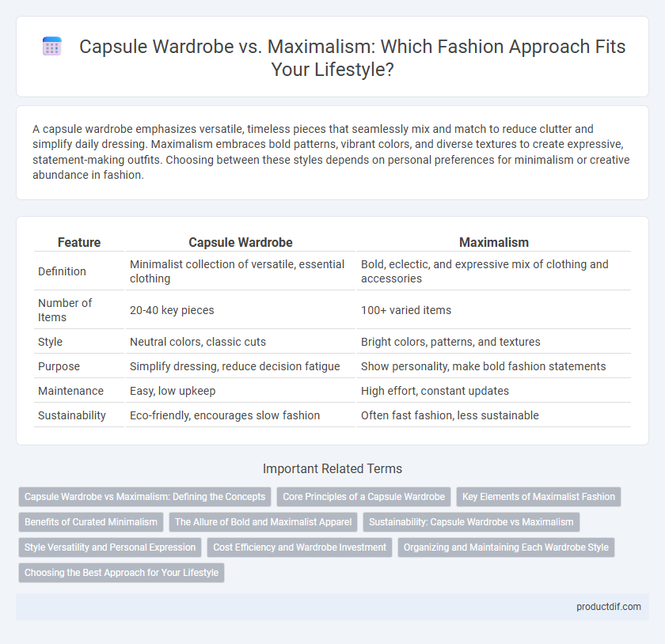Select 'Core Principles of a Capsule Wardrobe' tag
The image size is (665, 644).
point(363,497)
